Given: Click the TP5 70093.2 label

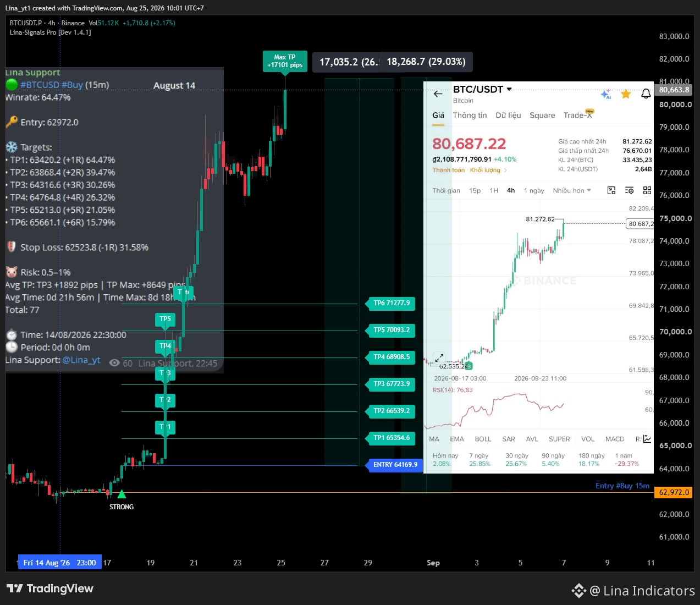Looking at the screenshot, I should (392, 330).
